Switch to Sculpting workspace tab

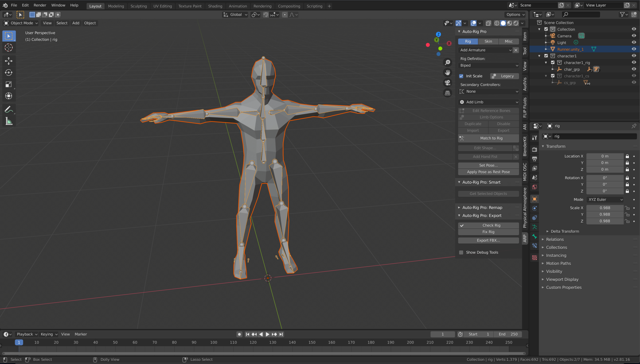[139, 6]
